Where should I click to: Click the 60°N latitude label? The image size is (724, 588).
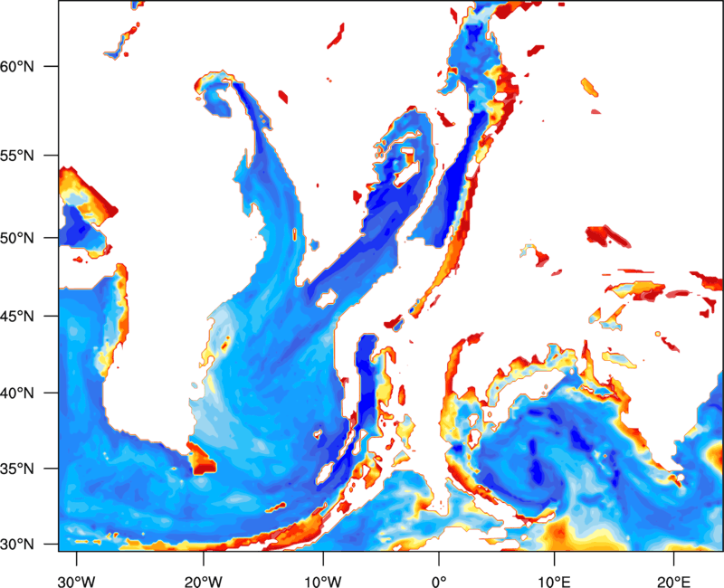[x=17, y=66]
